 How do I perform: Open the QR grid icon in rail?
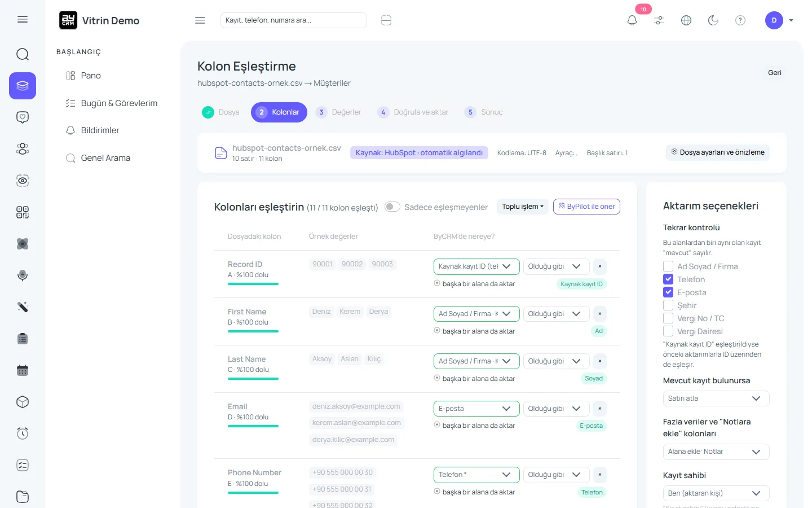tap(23, 212)
